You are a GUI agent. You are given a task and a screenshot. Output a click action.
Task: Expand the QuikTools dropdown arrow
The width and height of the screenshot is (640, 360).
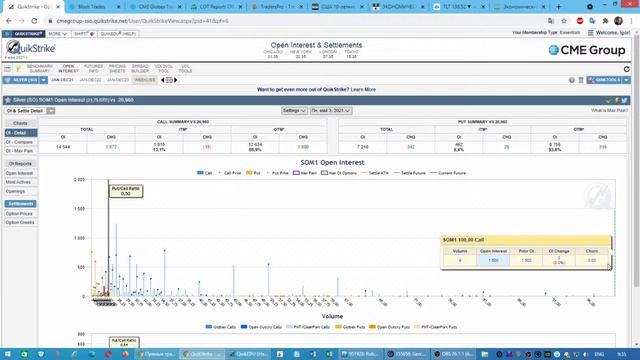(x=626, y=80)
